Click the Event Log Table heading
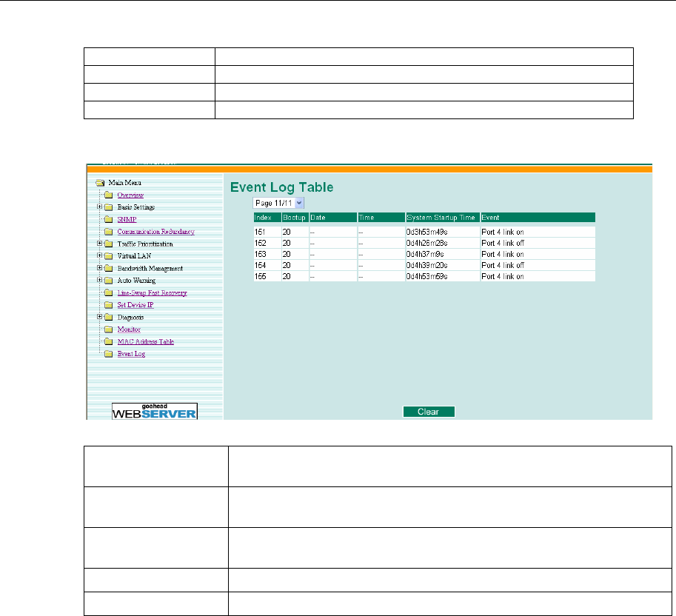Viewport: 676px width, 616px height. (282, 187)
